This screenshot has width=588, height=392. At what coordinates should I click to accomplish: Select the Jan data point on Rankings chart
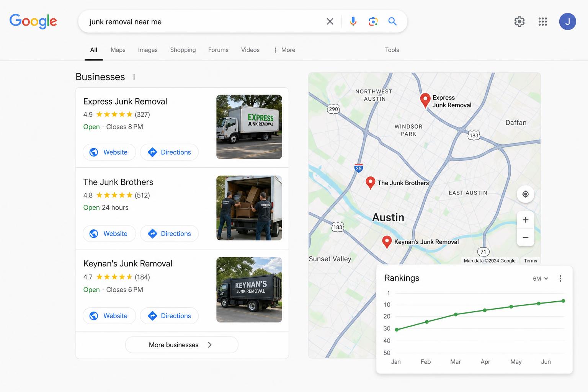(397, 330)
